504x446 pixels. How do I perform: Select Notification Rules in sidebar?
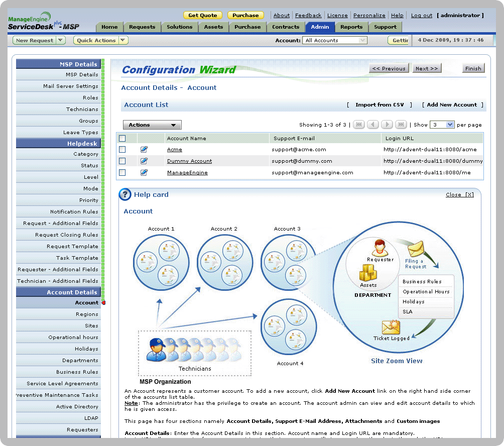(x=59, y=211)
